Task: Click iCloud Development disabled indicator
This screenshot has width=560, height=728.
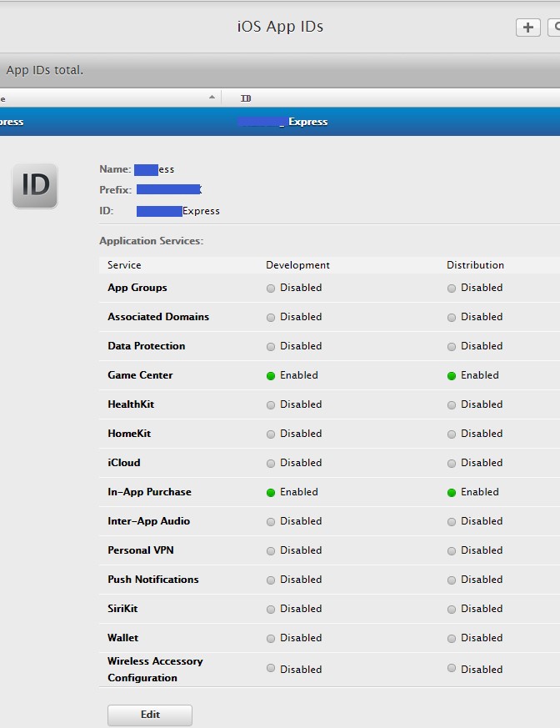Action: (x=271, y=464)
